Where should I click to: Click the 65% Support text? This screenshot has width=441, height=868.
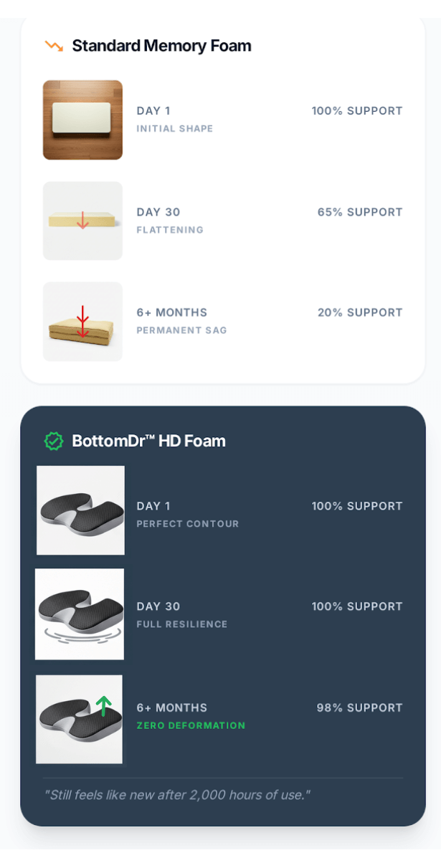coord(360,212)
